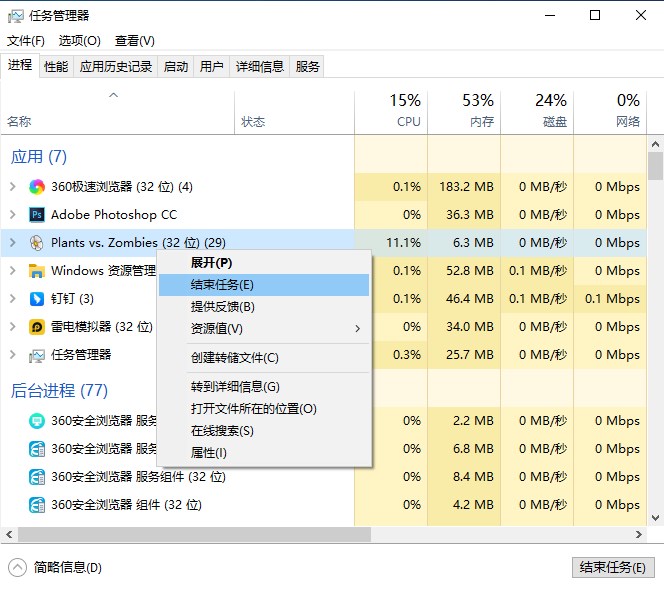Click the 任务管理器 row icon
This screenshot has width=664, height=592.
click(37, 355)
